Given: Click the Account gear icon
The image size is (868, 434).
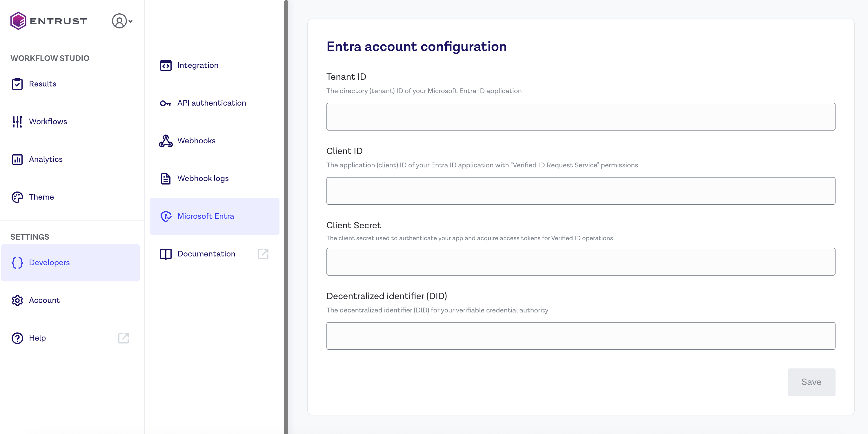Looking at the screenshot, I should (x=17, y=301).
